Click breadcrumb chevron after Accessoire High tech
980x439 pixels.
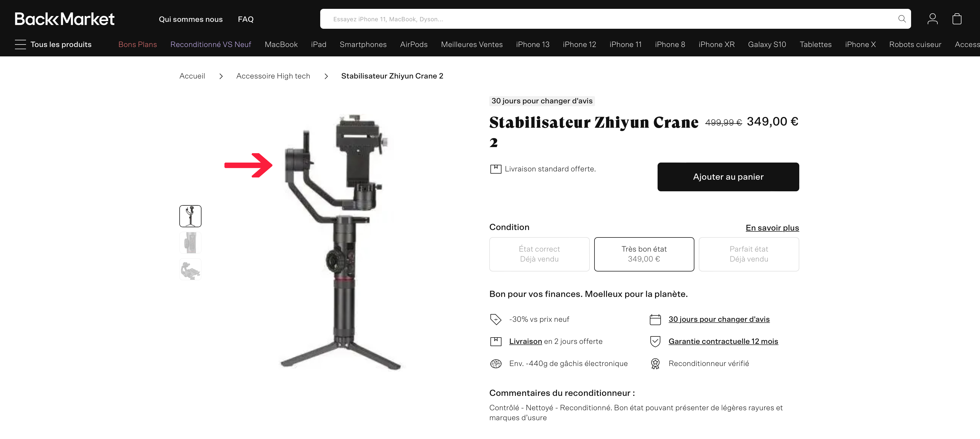[x=326, y=76]
